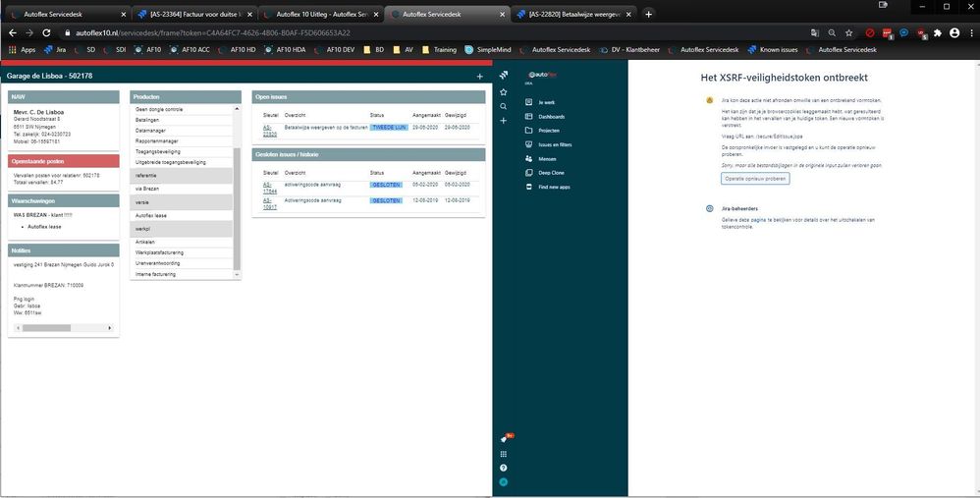Open Projecten in Jira menu
The height and width of the screenshot is (498, 980).
point(542,131)
